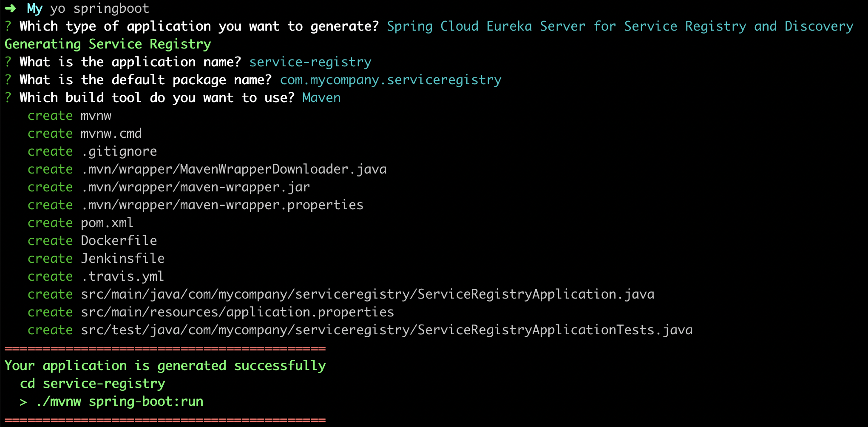Click 'maven-wrapper.properties' path
Viewport: 868px width, 427px height.
tap(223, 205)
